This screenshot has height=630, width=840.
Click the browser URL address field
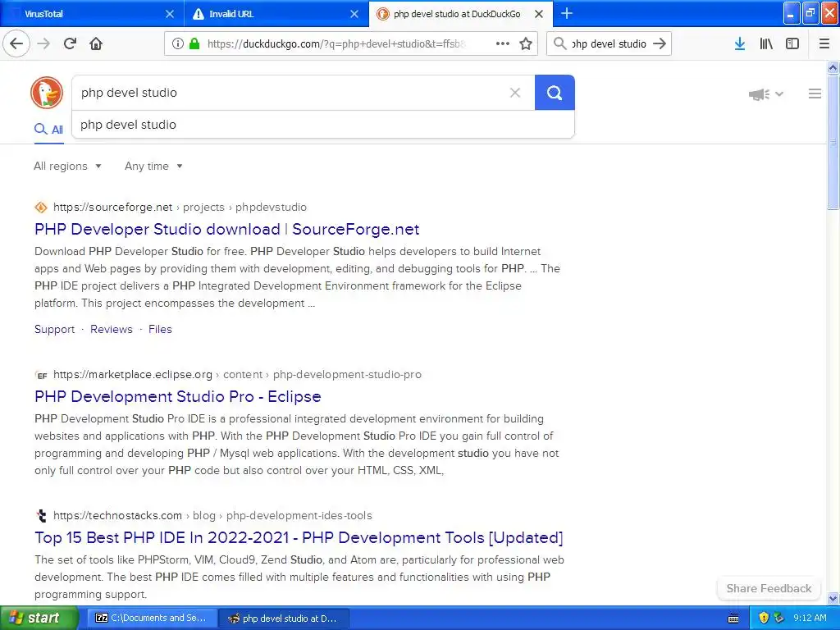[337, 44]
